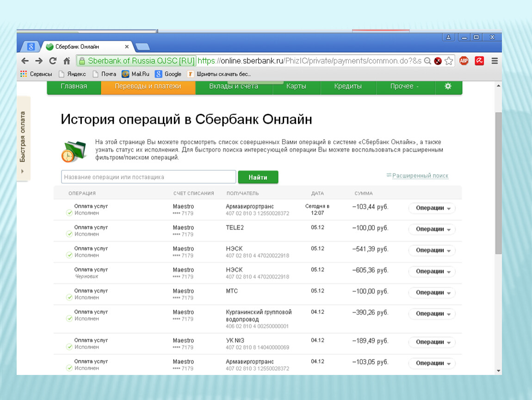Image resolution: width=532 pixels, height=400 pixels.
Task: Open the Chrome hamburger menu
Action: pyautogui.click(x=495, y=61)
